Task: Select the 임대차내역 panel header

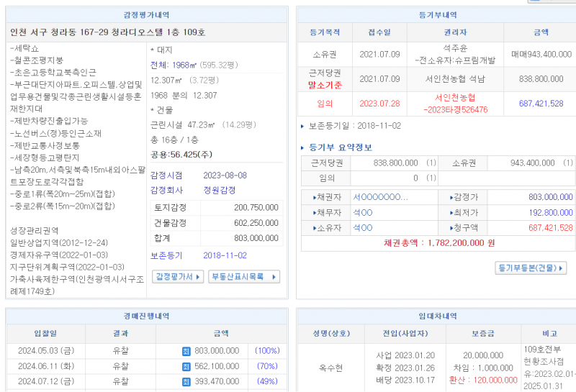Action: [437, 316]
